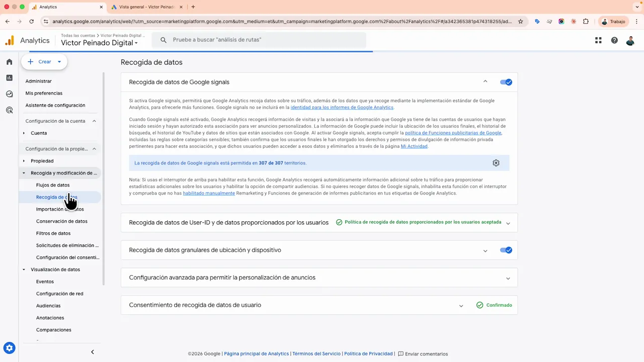This screenshot has width=644, height=362.
Task: Open the Reports bar-chart icon in left rail
Action: click(9, 78)
